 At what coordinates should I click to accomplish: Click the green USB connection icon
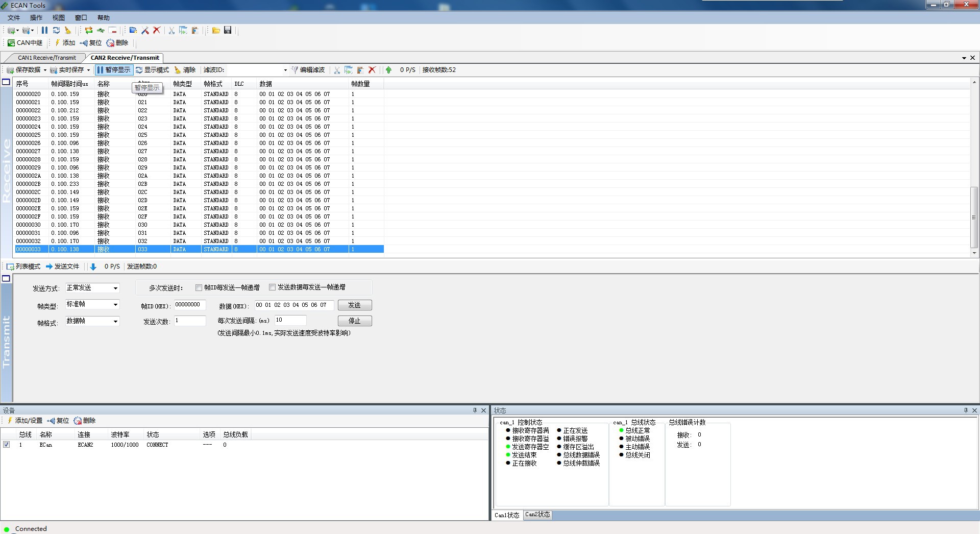(x=101, y=31)
